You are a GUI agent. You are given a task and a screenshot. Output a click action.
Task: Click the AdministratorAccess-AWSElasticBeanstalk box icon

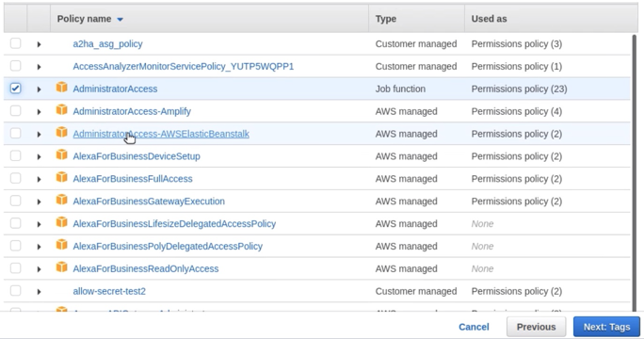coord(61,133)
